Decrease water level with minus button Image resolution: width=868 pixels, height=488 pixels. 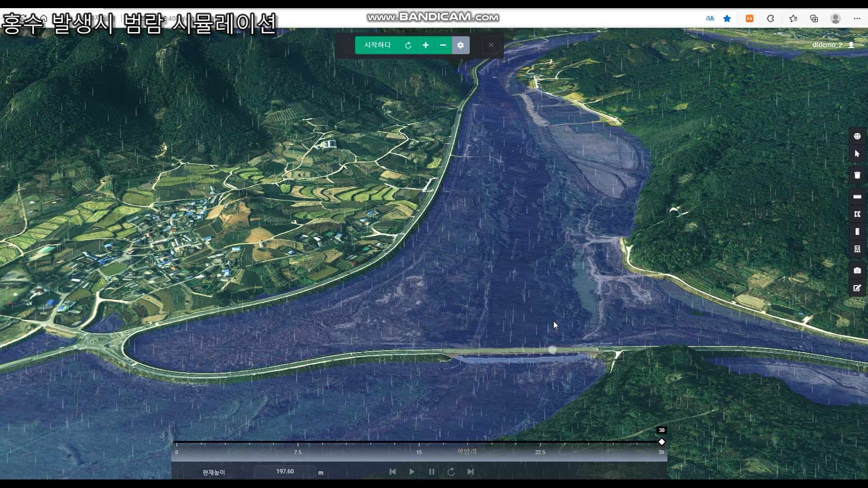pyautogui.click(x=443, y=45)
